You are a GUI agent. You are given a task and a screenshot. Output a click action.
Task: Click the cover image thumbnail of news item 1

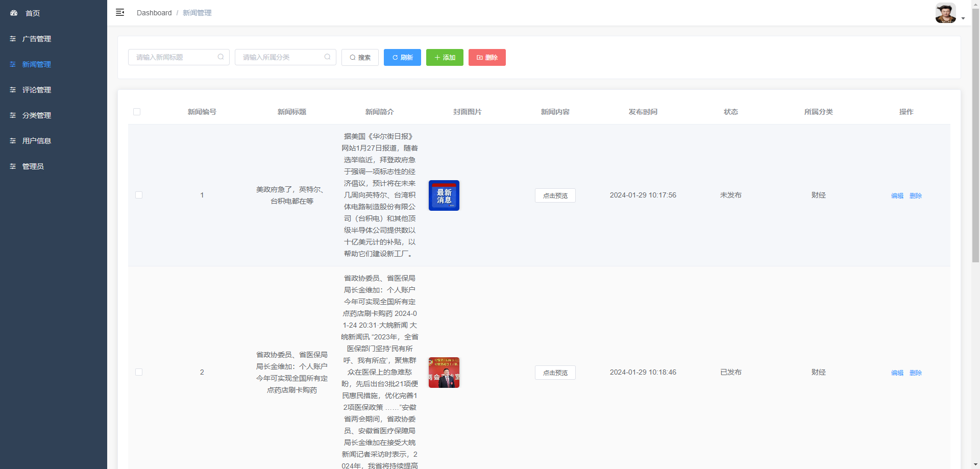click(x=444, y=195)
